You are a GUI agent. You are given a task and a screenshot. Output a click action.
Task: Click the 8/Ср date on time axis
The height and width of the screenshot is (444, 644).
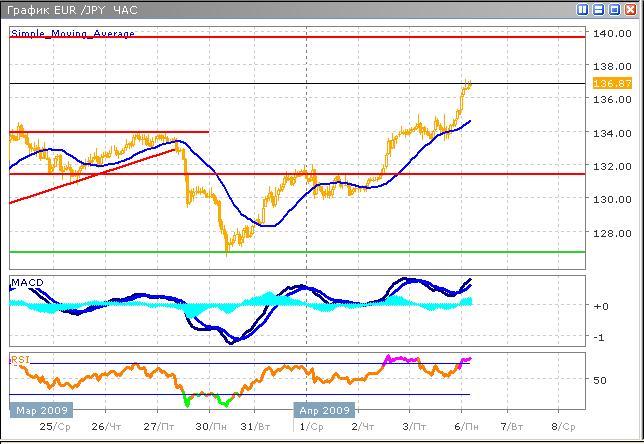point(562,426)
